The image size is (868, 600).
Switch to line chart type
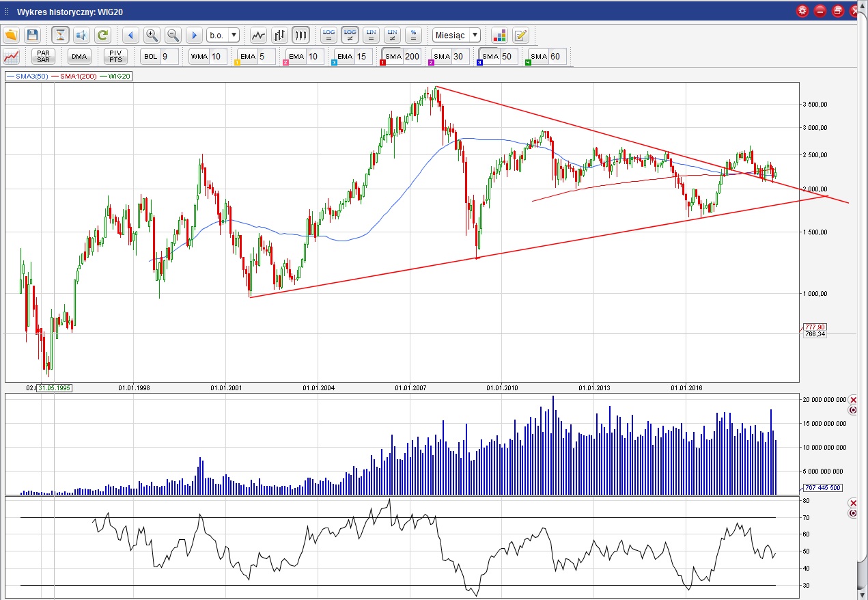(258, 36)
